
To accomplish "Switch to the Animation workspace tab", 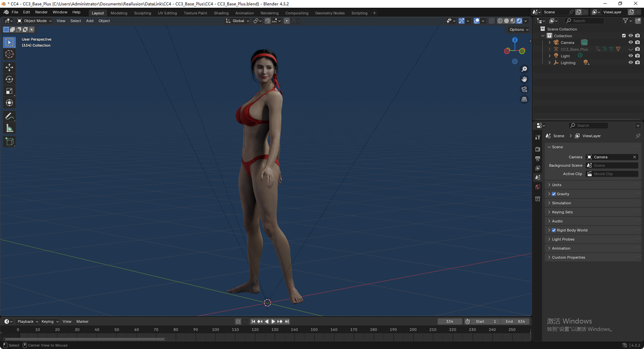I will [x=244, y=13].
